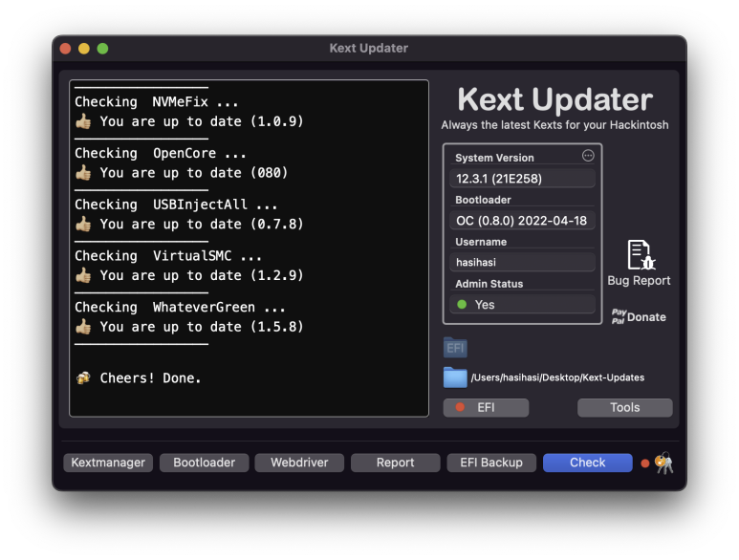This screenshot has width=739, height=560.
Task: Click the red status dot beside Check
Action: pyautogui.click(x=644, y=463)
